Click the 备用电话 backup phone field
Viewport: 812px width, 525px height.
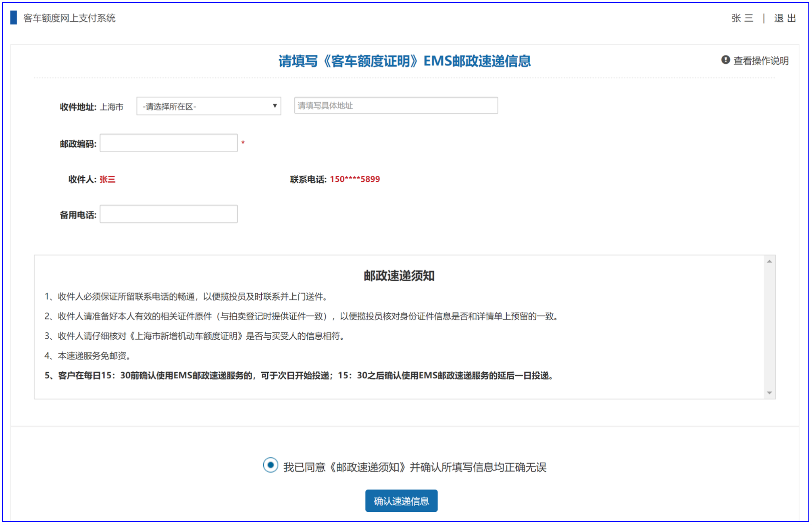pyautogui.click(x=169, y=214)
